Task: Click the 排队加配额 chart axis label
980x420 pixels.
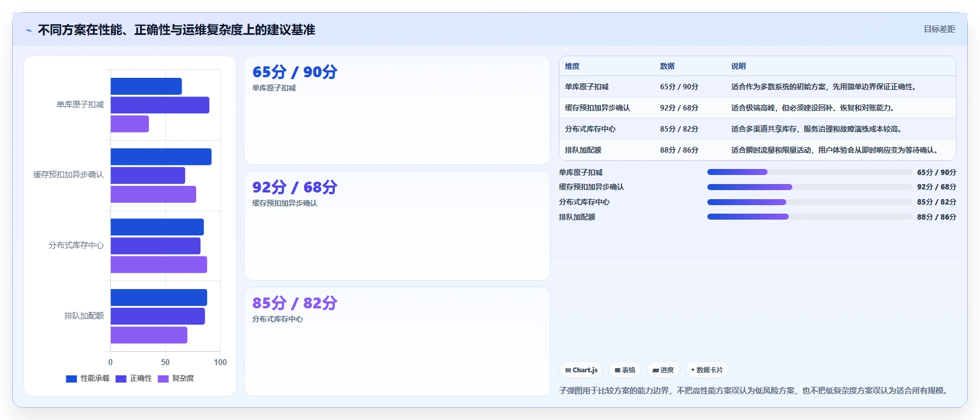Action: click(x=84, y=316)
